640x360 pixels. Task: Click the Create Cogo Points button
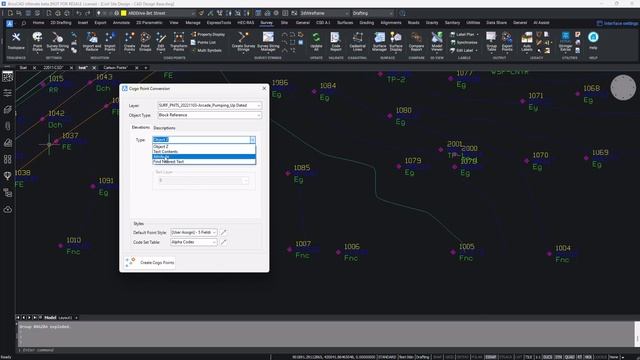point(150,262)
